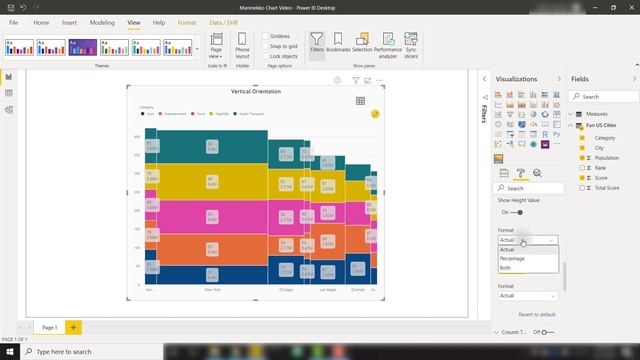The image size is (640, 360).
Task: Select the gauge visual
Action: coord(533,124)
